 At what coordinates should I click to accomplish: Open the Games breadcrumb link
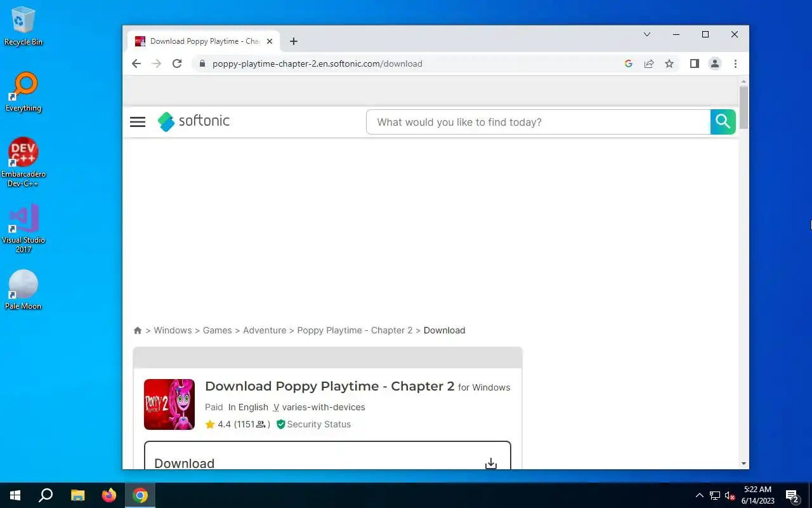(x=217, y=330)
